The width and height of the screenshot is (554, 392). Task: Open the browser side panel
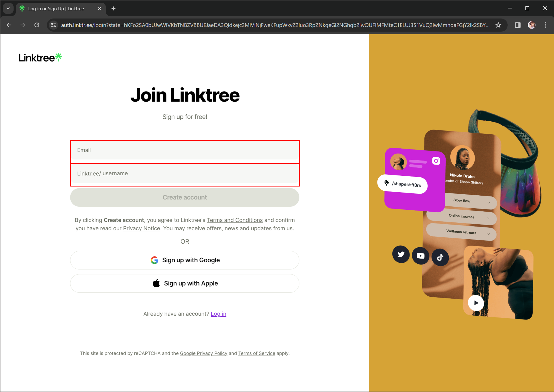coord(517,25)
